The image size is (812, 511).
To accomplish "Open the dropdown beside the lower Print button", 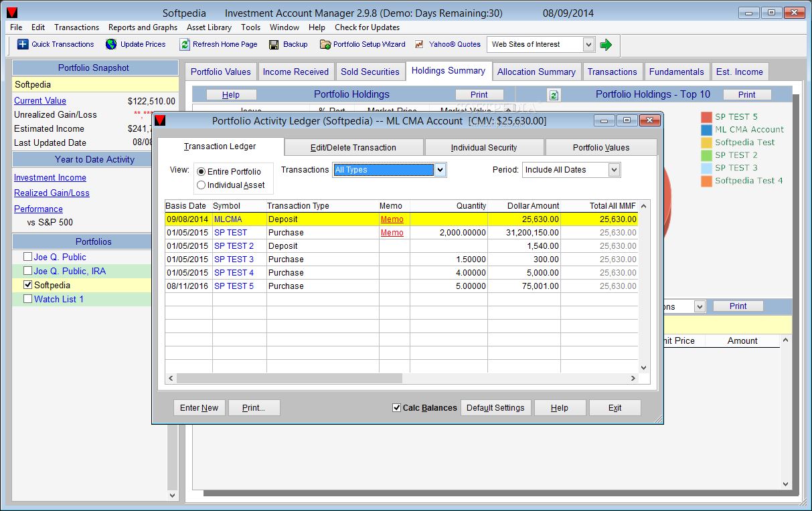I will (x=700, y=306).
